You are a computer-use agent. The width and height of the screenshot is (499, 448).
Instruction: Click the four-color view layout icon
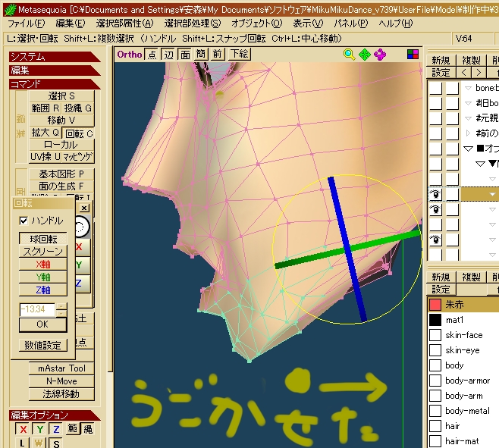click(413, 54)
